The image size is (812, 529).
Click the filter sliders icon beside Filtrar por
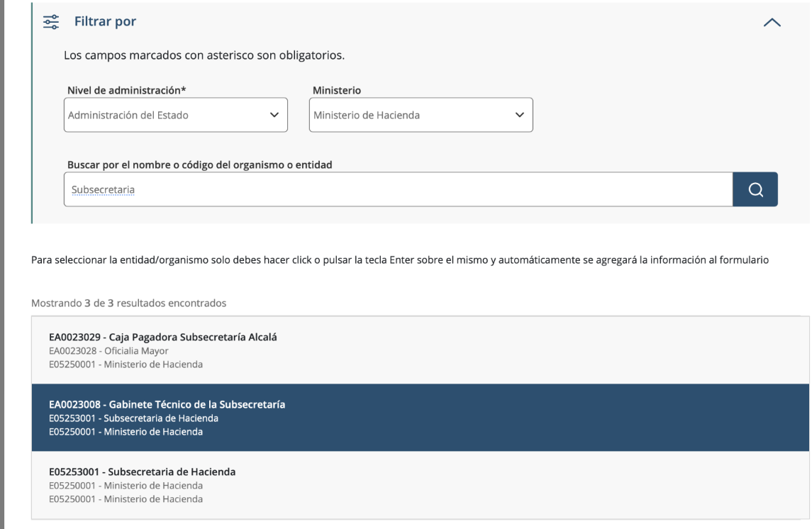(52, 22)
